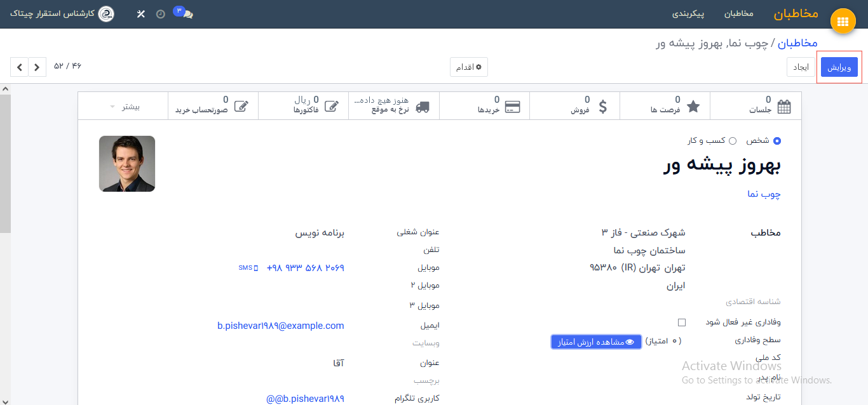This screenshot has height=405, width=868.
Task: Open the مخاطبان menu item in navbar
Action: (x=738, y=14)
